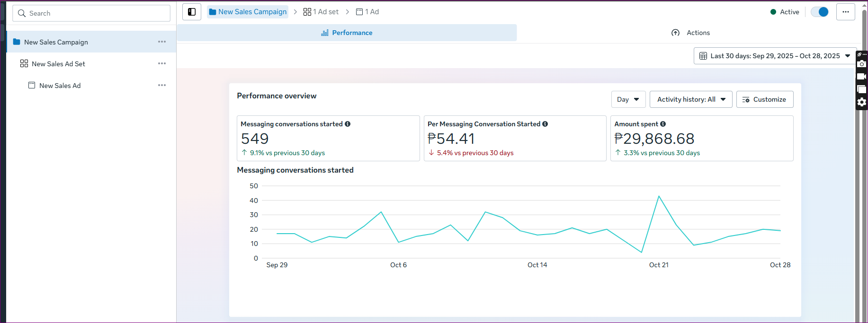Image resolution: width=868 pixels, height=323 pixels.
Task: Open the Last 30 days date range picker
Action: (775, 56)
